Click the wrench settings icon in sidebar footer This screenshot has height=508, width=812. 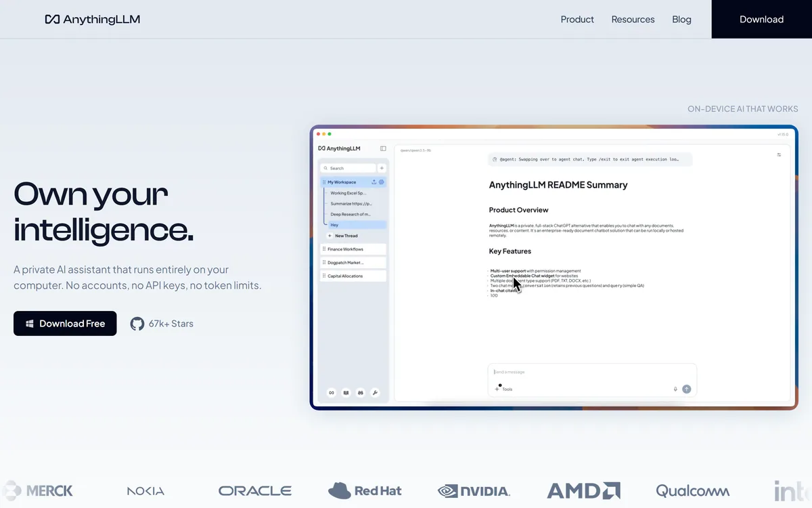(x=376, y=392)
